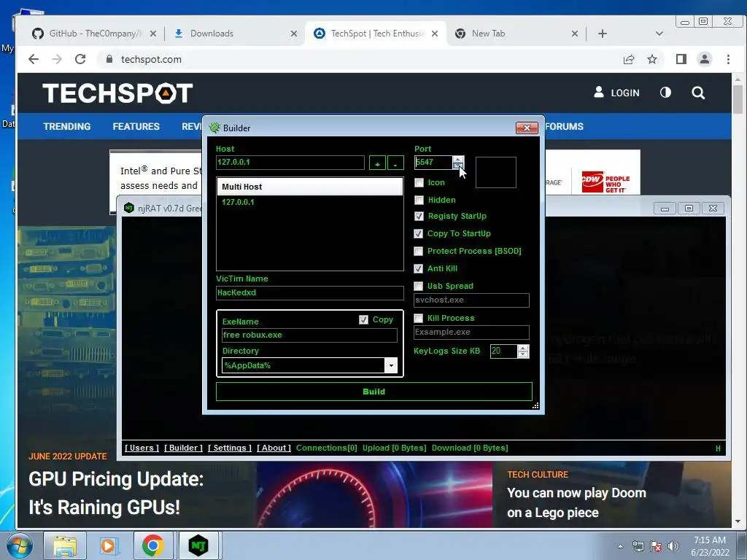Click the ExeName field free robux.exe
Screen dimensions: 747x560
[309, 335]
